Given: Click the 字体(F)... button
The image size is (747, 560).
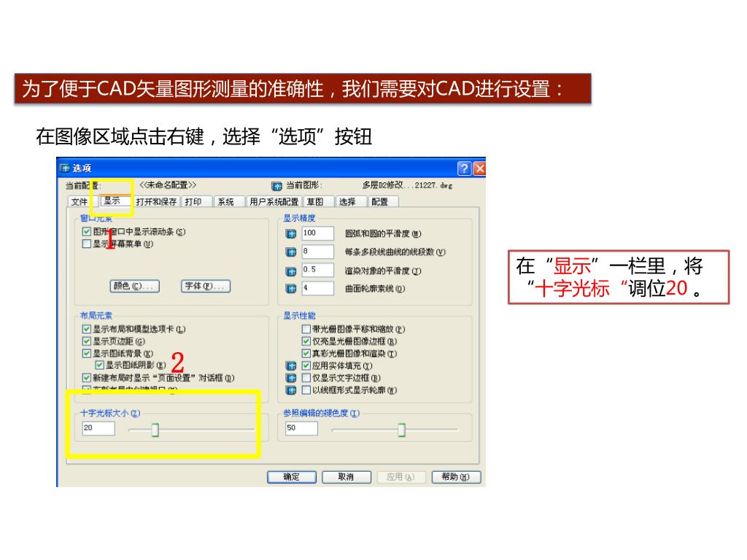Looking at the screenshot, I should (x=206, y=286).
